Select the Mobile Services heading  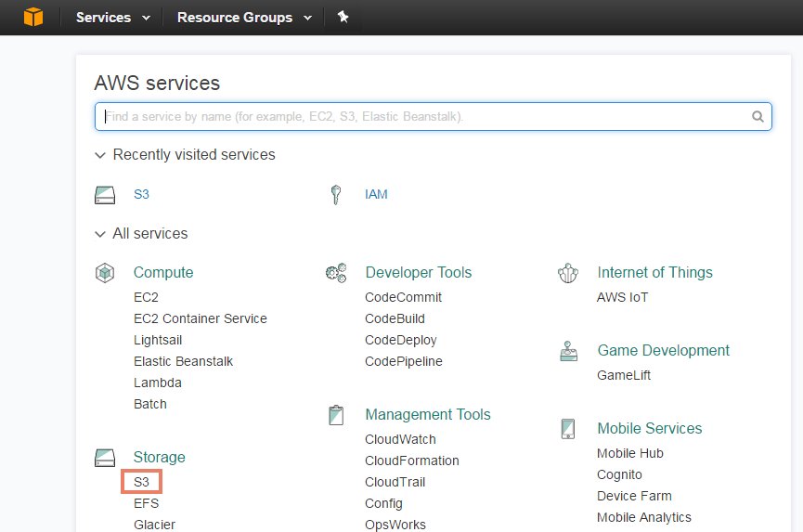click(650, 429)
